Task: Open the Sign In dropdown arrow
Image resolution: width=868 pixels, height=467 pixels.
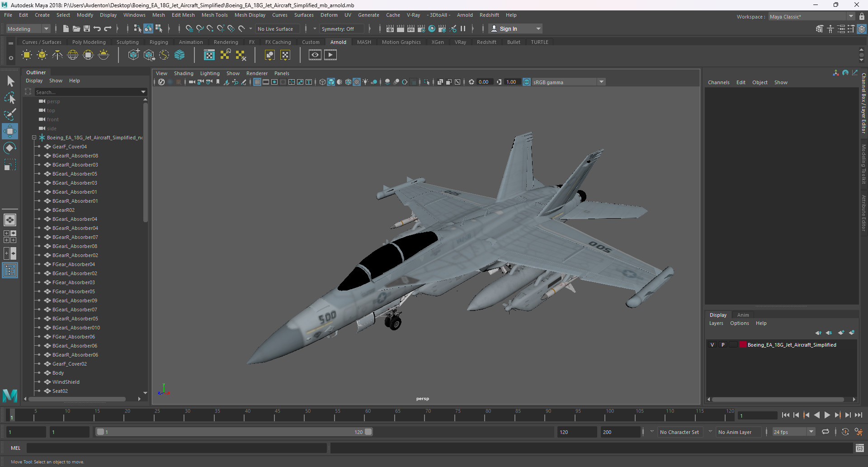Action: 538,29
